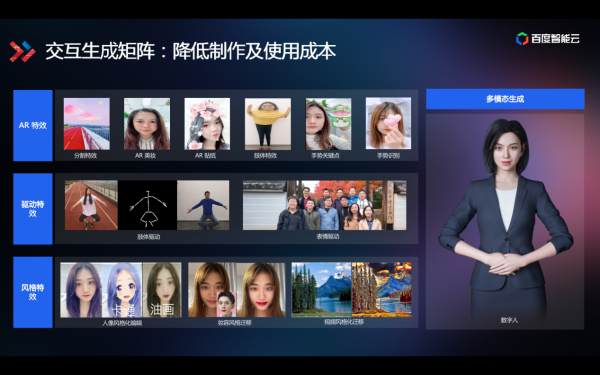Image resolution: width=600 pixels, height=375 pixels.
Task: Click the 手势关键点 caption
Action: click(325, 156)
